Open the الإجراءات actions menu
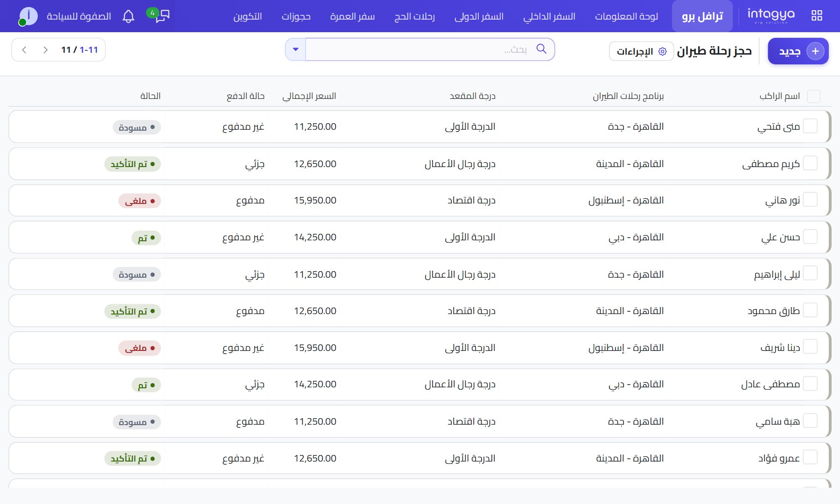840x504 pixels. point(641,51)
